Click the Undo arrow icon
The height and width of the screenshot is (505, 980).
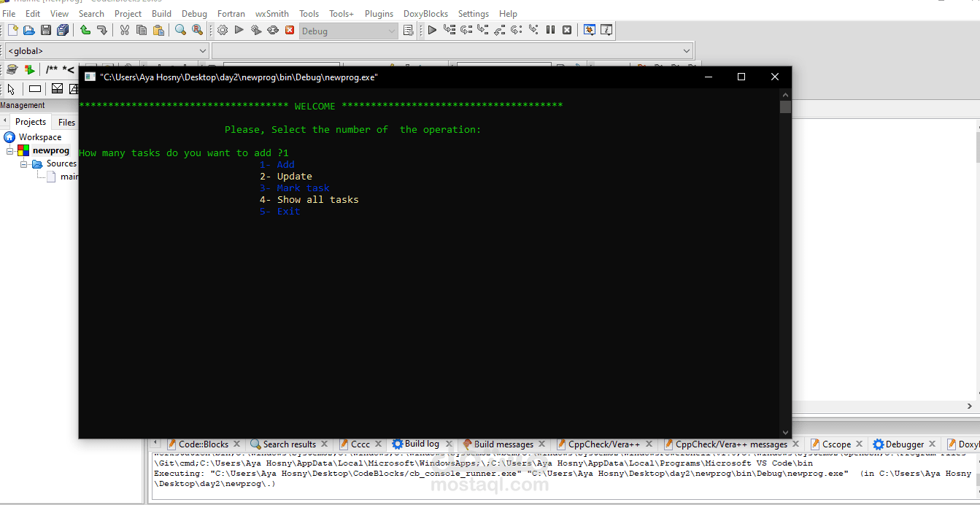pos(85,30)
